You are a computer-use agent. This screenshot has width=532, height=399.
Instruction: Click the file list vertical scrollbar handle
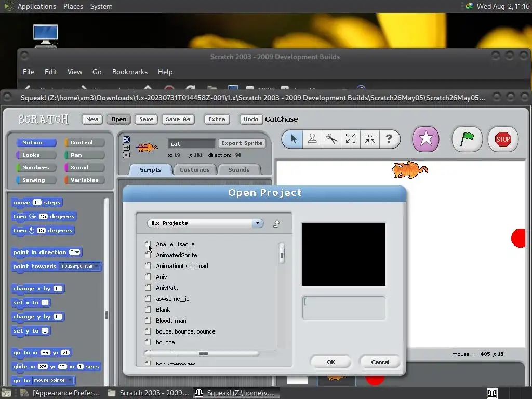pyautogui.click(x=282, y=253)
